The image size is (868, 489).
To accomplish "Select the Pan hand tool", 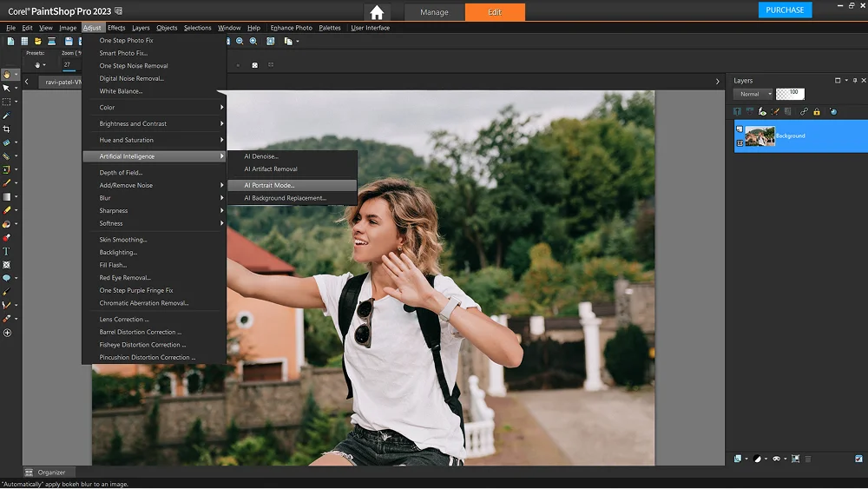I will (6, 75).
